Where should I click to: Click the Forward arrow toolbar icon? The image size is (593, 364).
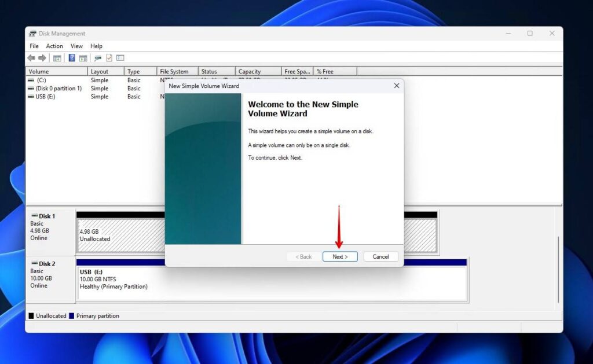tap(42, 58)
